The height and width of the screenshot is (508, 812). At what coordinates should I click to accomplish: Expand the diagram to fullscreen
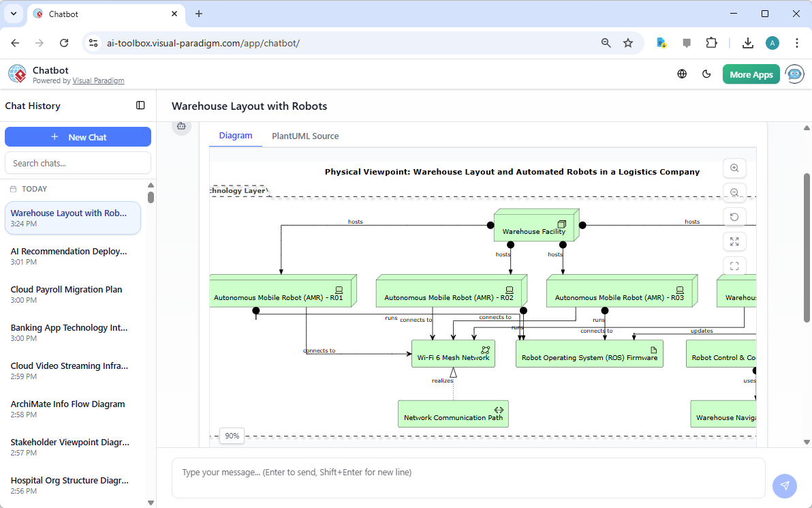click(734, 241)
